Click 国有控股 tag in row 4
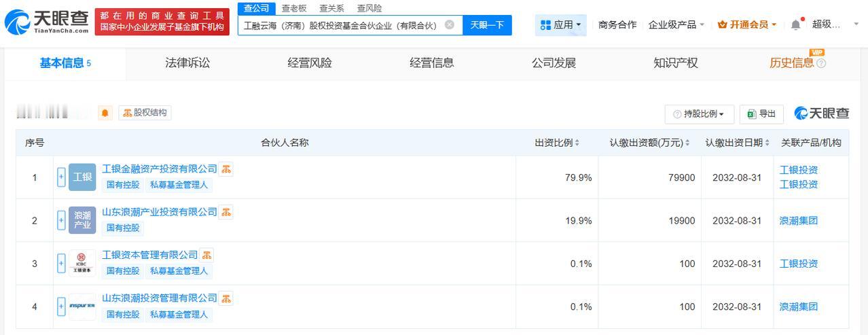Screen dimensions: 868x335 (123, 315)
